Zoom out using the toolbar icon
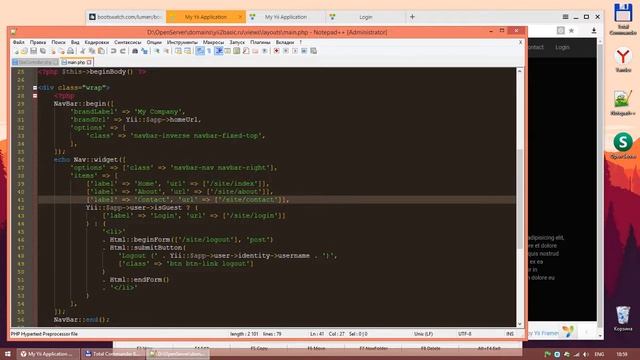 pyautogui.click(x=166, y=51)
